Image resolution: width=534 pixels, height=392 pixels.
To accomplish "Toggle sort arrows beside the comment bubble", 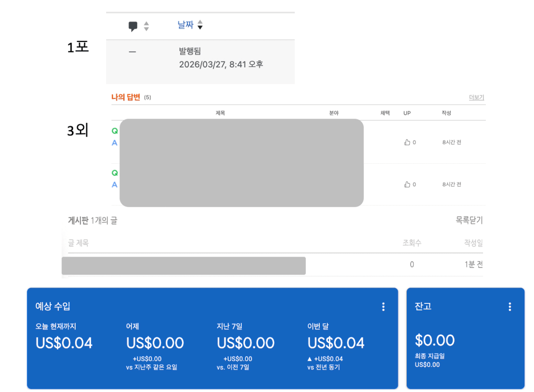I will pos(146,26).
